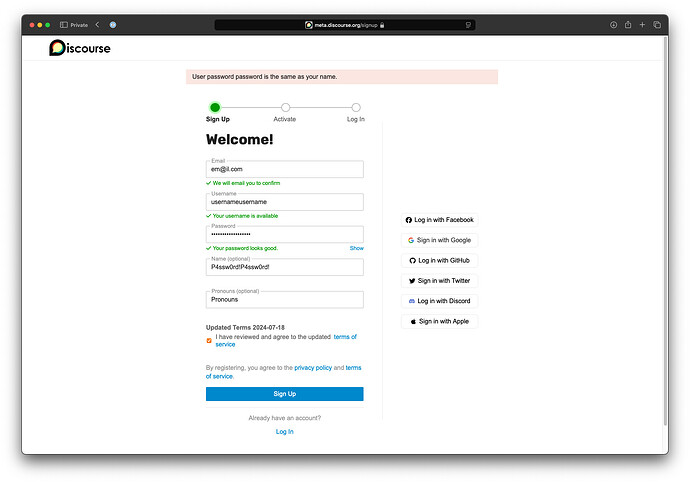The height and width of the screenshot is (482, 690).
Task: Click the Sign Up step circle
Action: coord(215,107)
